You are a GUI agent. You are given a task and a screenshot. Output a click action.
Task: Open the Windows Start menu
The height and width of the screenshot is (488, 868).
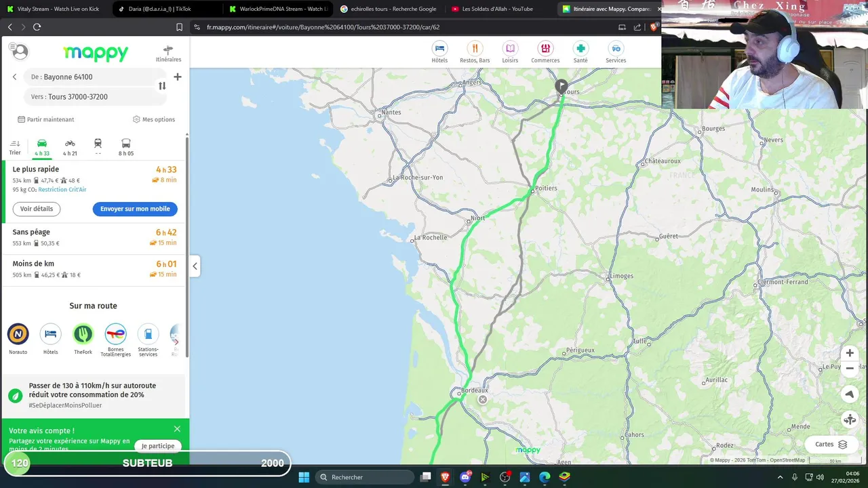pyautogui.click(x=304, y=477)
